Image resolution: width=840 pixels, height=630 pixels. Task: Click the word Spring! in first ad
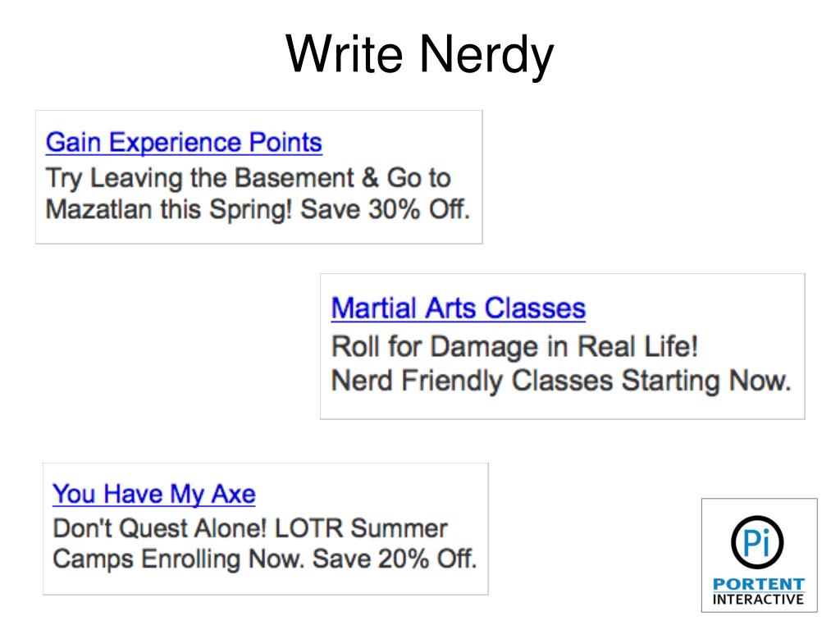[x=251, y=209]
